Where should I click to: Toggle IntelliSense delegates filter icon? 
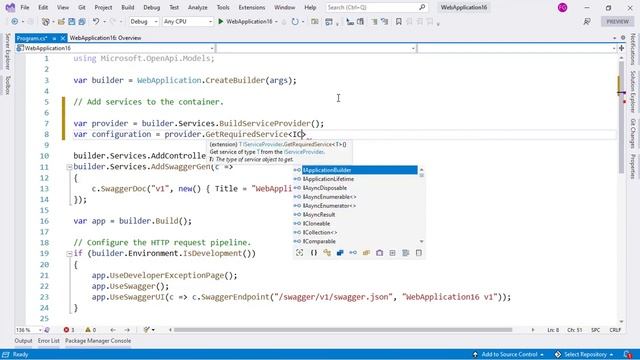point(379,253)
